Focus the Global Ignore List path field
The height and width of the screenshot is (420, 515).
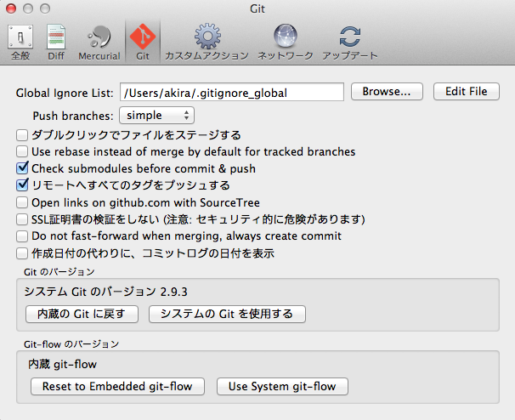click(232, 92)
